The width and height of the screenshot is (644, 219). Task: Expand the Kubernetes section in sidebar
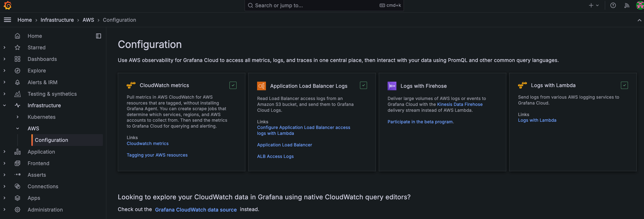[17, 117]
